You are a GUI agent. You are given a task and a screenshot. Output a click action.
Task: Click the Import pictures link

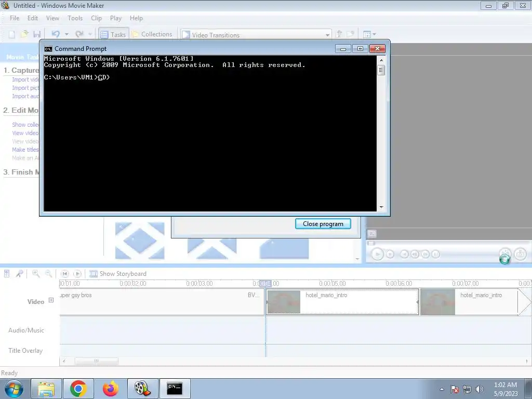tap(25, 88)
